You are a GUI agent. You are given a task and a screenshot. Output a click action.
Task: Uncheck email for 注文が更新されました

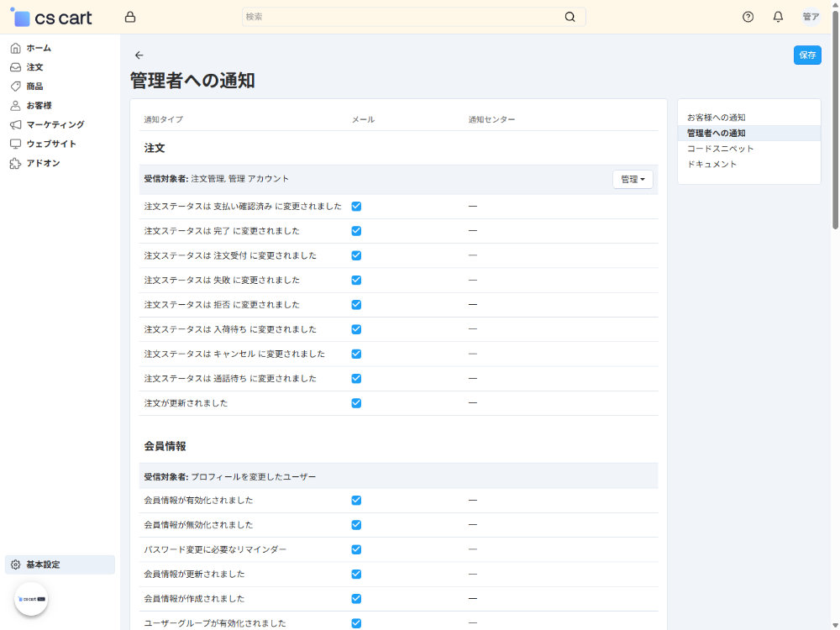356,402
